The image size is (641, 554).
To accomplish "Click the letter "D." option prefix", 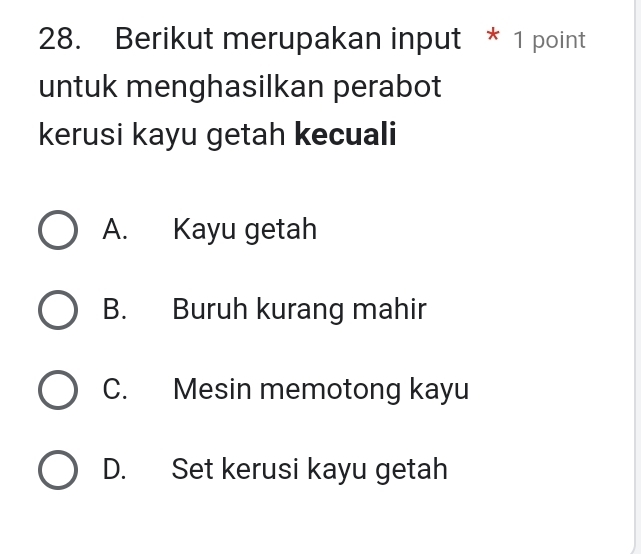I will 115,469.
